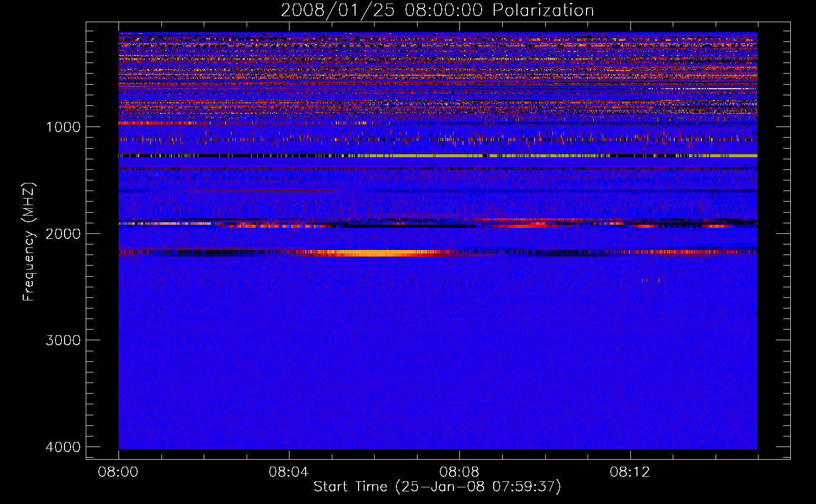This screenshot has height=504, width=816.
Task: Click the 08:04 time tick label
Action: pyautogui.click(x=288, y=472)
